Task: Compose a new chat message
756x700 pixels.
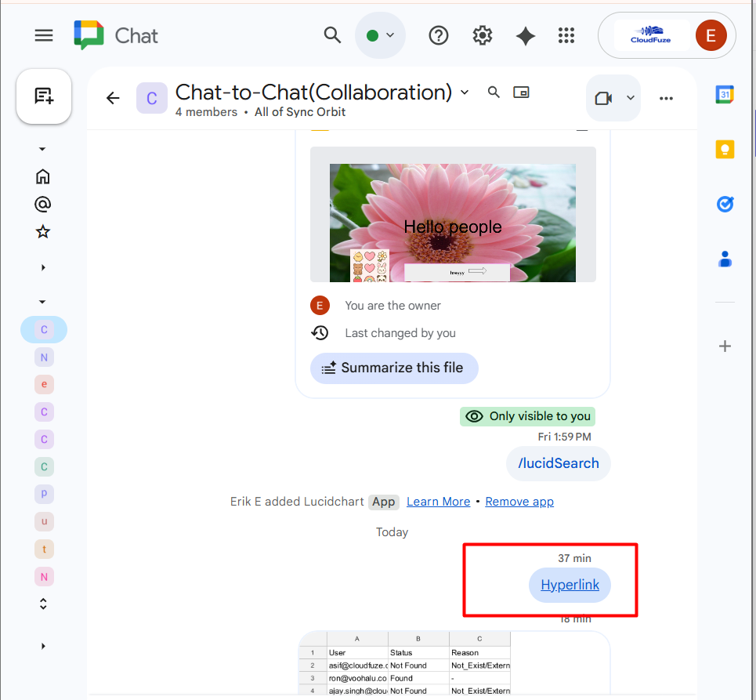Action: pyautogui.click(x=43, y=96)
